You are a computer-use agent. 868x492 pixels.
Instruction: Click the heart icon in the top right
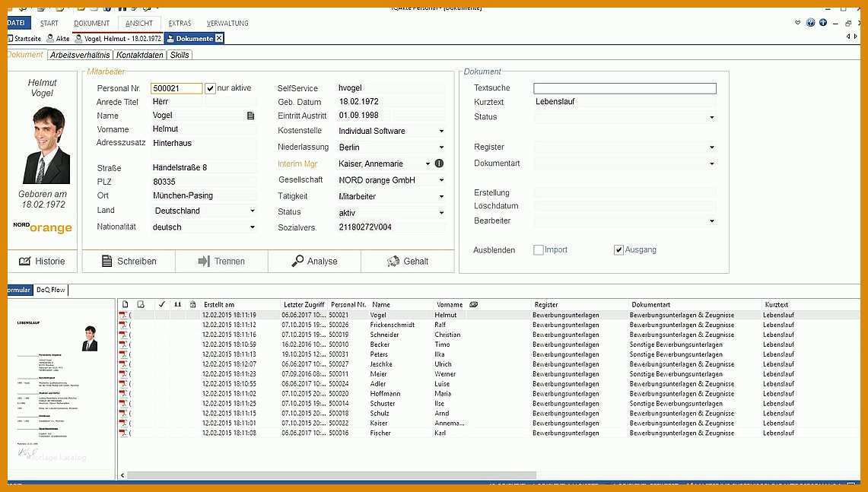click(x=798, y=23)
